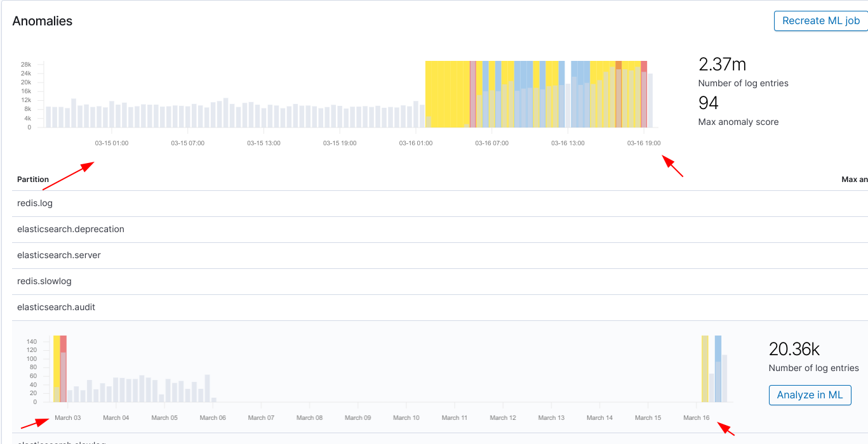Click the March 03 axis label

pos(68,418)
